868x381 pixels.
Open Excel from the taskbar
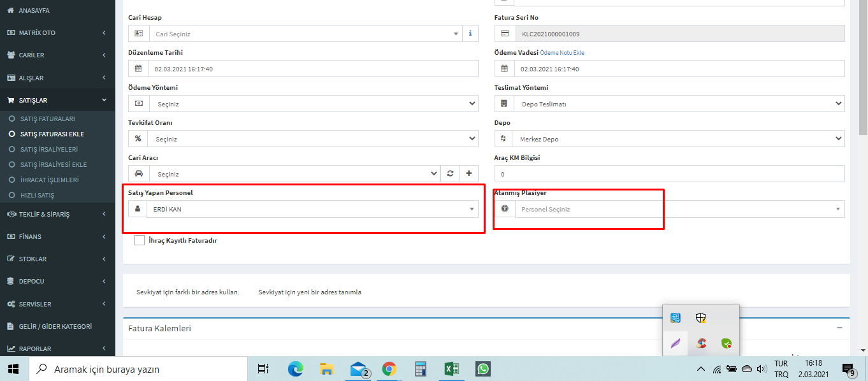point(451,369)
